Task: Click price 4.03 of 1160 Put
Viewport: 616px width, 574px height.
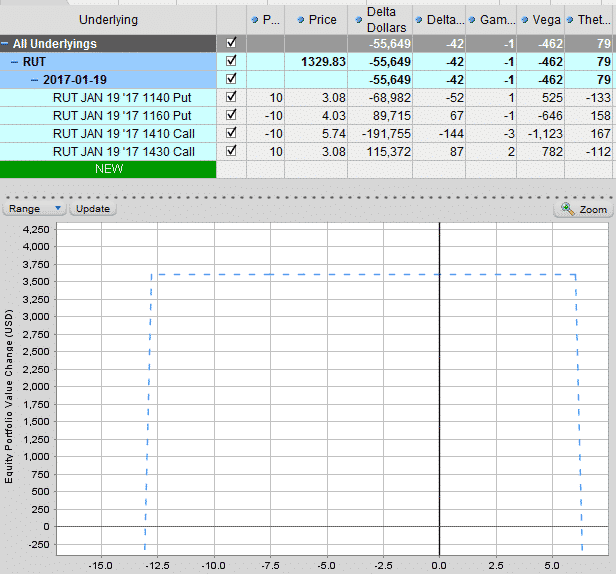Action: coord(334,116)
